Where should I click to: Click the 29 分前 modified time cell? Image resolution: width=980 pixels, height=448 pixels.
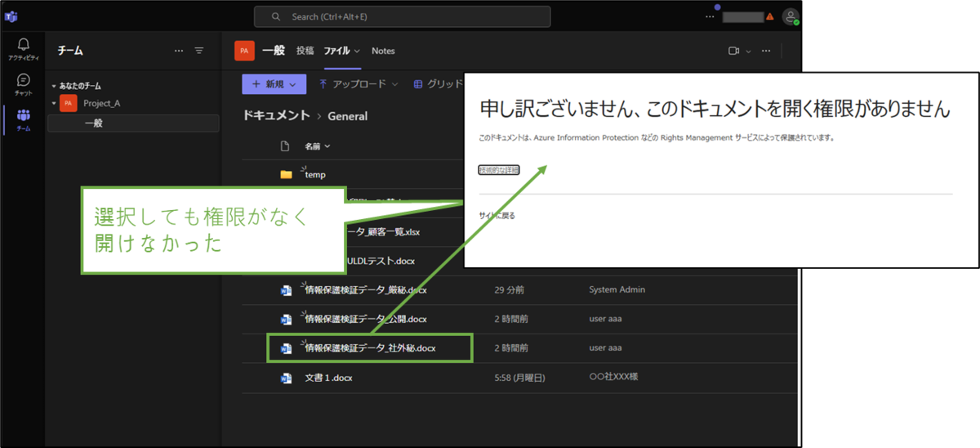(510, 289)
